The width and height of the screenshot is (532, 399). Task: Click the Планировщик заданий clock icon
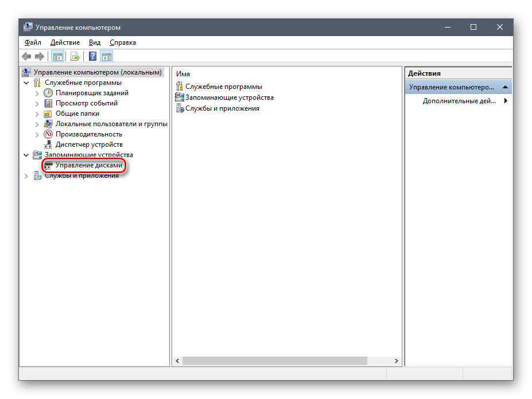(48, 93)
